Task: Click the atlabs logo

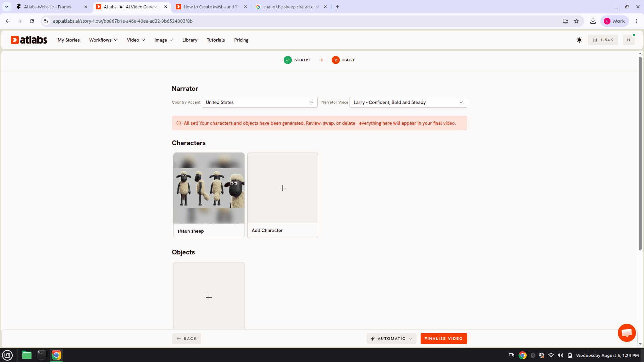Action: coord(29,40)
